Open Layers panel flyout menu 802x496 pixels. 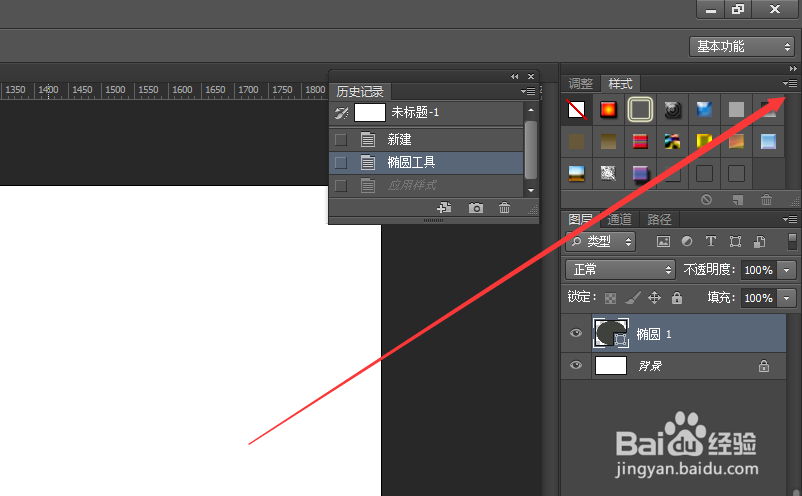coord(790,219)
